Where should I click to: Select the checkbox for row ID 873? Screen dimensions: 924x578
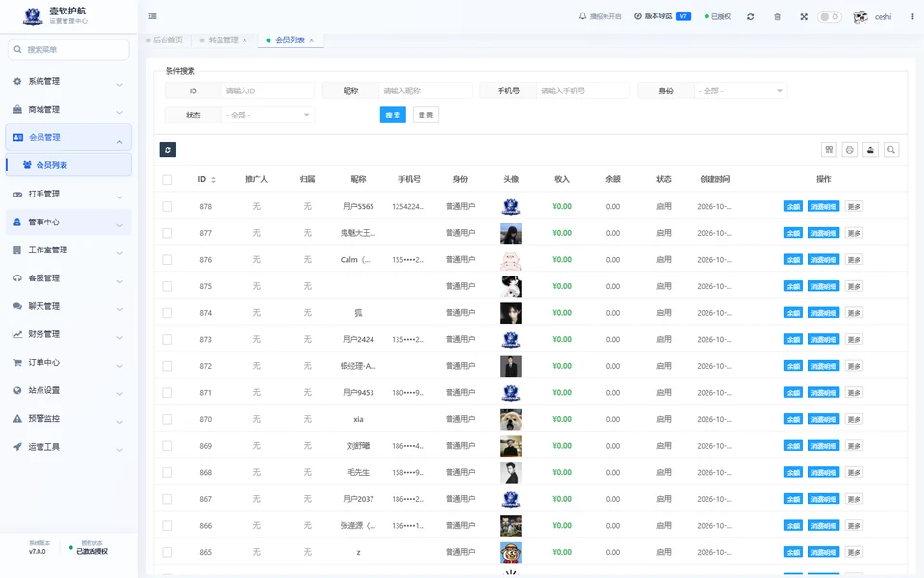(167, 339)
